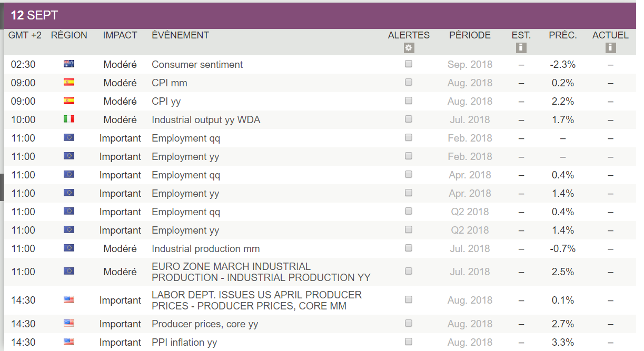The height and width of the screenshot is (351, 644).
Task: Click EU flag beside Industrial production mm
Action: pyautogui.click(x=69, y=248)
